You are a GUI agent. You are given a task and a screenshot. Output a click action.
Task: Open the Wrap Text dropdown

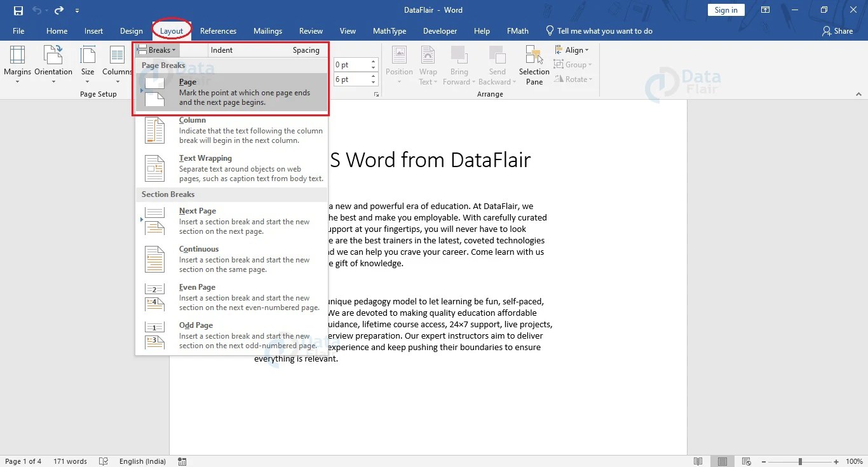click(x=428, y=65)
